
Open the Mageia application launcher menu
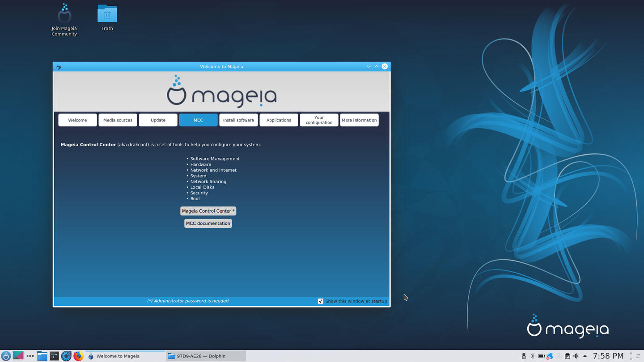click(x=6, y=356)
